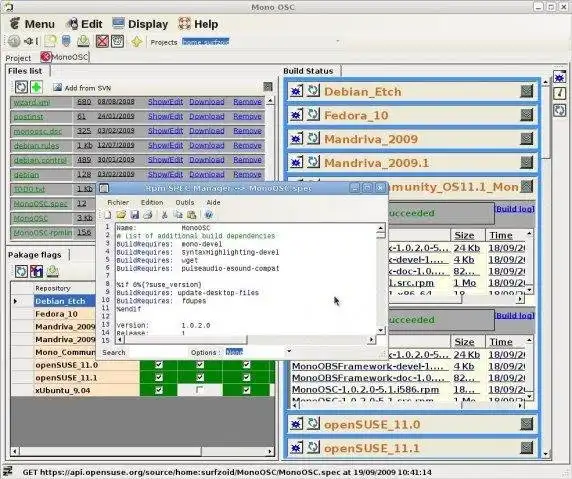
Task: Toggle second checkbox in openSUSE_11.1 row
Action: coord(200,378)
